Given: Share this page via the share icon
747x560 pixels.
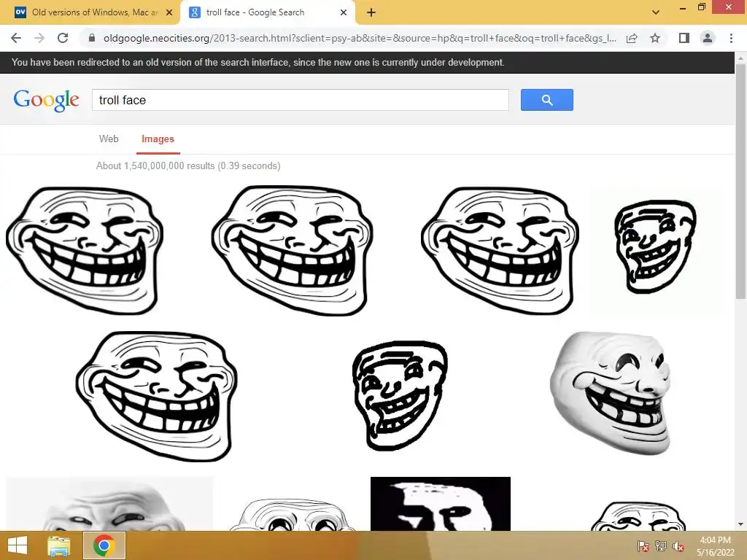Looking at the screenshot, I should pos(632,38).
